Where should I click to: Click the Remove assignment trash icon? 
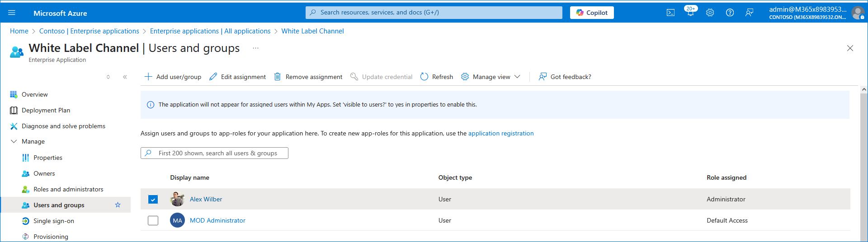278,77
